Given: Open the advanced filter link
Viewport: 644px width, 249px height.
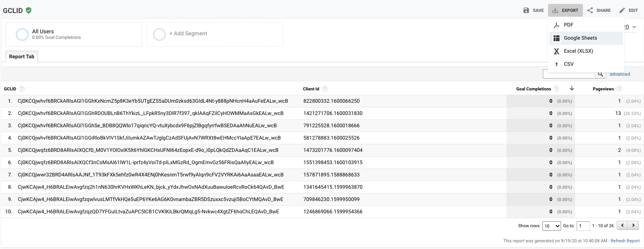Looking at the screenshot, I should pos(619,74).
